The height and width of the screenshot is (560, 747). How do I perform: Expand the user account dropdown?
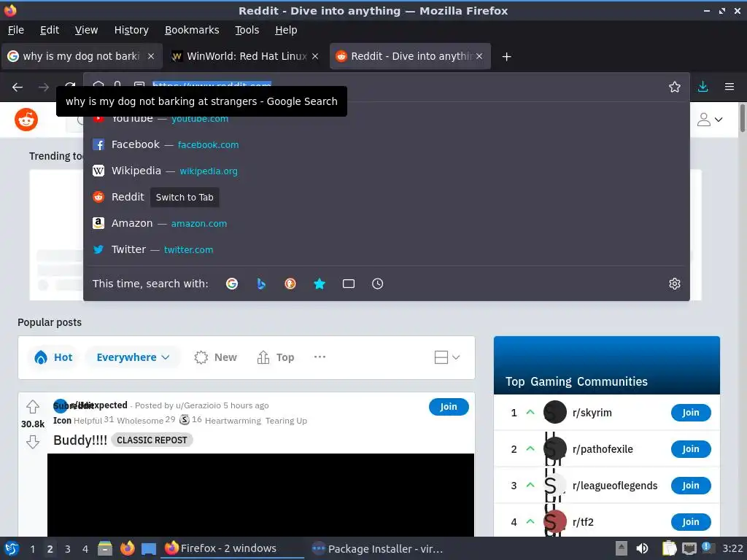(x=710, y=120)
